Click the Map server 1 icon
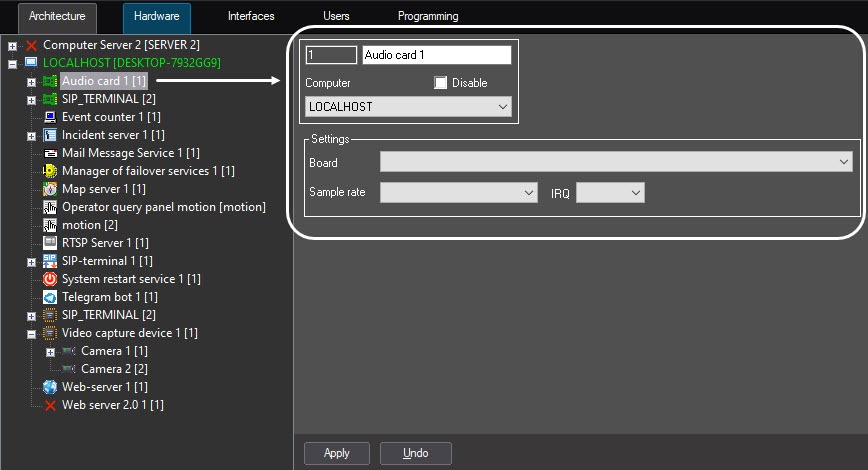868x470 pixels. coord(50,189)
